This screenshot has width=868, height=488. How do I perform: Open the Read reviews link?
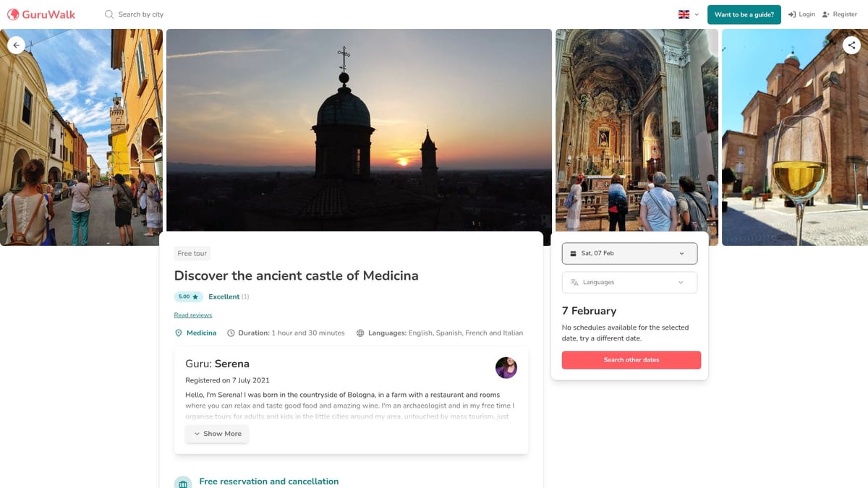point(192,314)
